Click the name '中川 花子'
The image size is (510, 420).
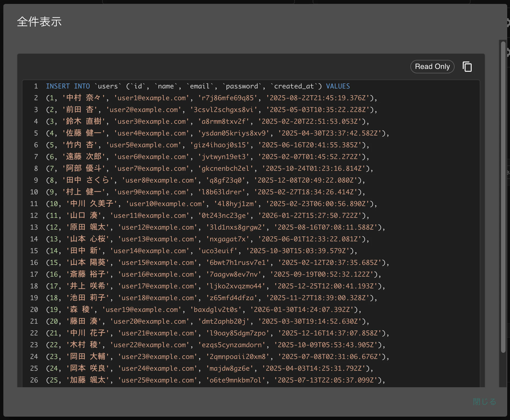(87, 333)
